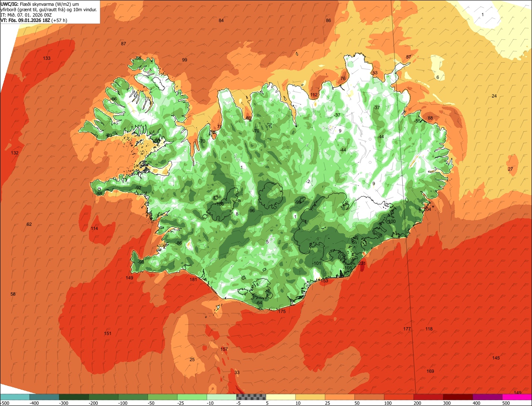
Task: Click the map value '153'
Action: [324, 281]
